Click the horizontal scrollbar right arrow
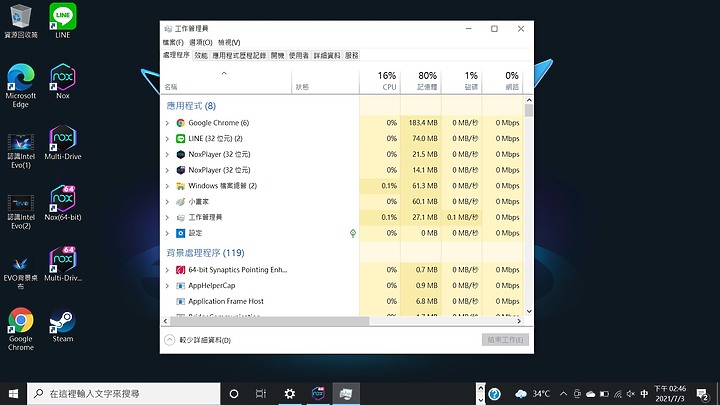The height and width of the screenshot is (405, 720). pos(519,321)
